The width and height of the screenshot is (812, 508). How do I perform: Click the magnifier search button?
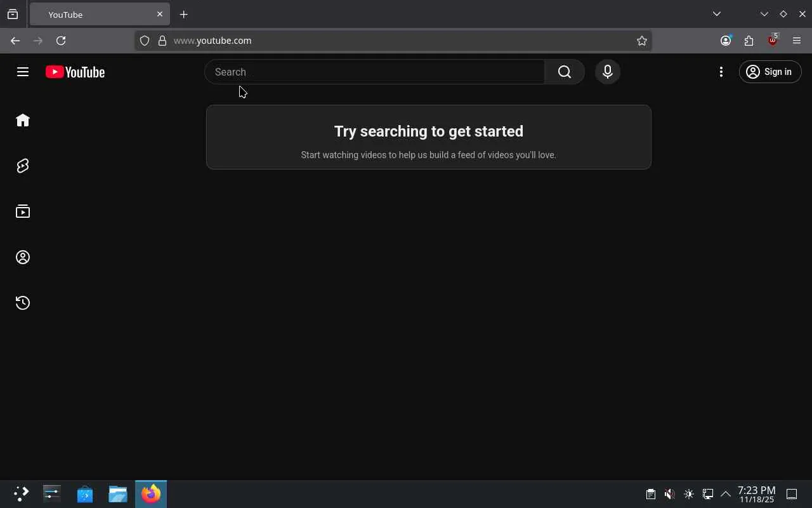pyautogui.click(x=565, y=72)
